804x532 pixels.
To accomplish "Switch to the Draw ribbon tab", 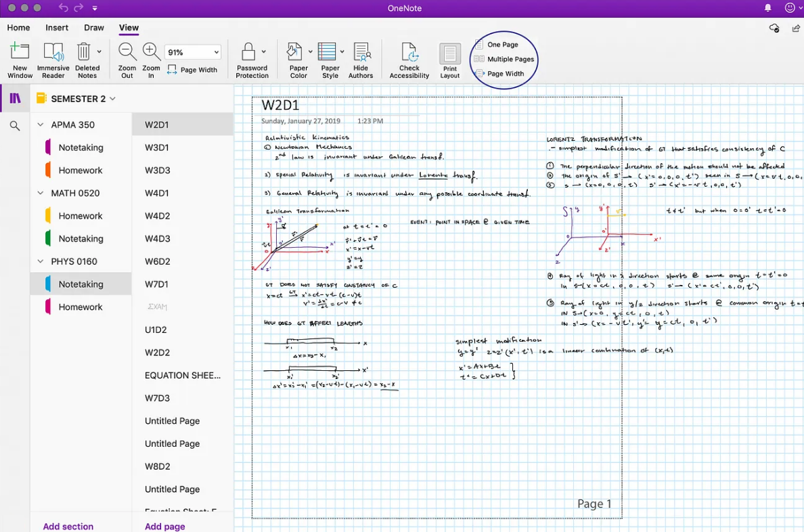I will click(94, 28).
